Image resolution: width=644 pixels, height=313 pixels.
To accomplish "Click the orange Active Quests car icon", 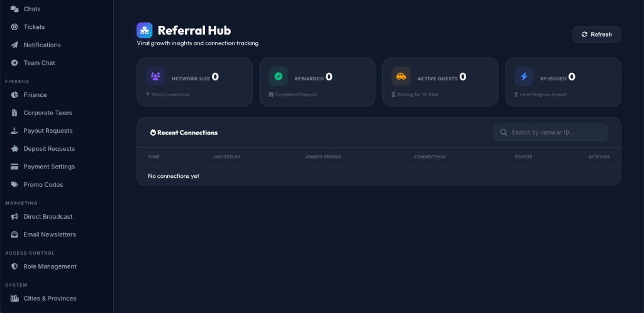I will tap(401, 76).
